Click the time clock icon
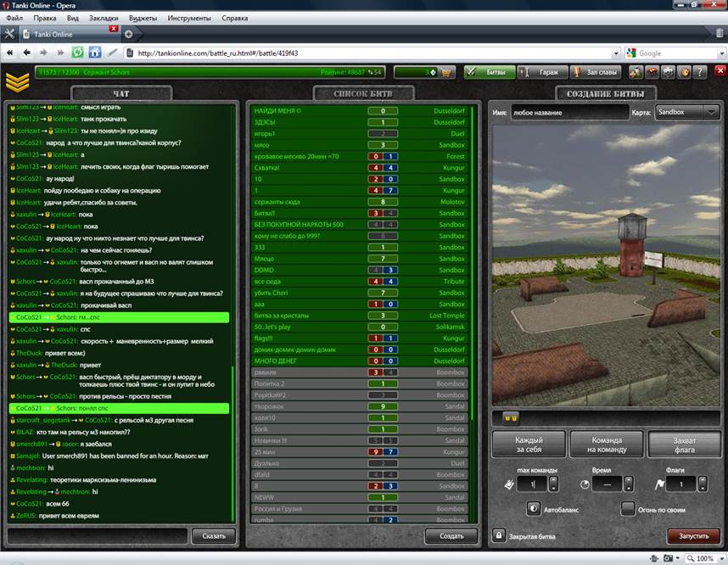 click(585, 484)
